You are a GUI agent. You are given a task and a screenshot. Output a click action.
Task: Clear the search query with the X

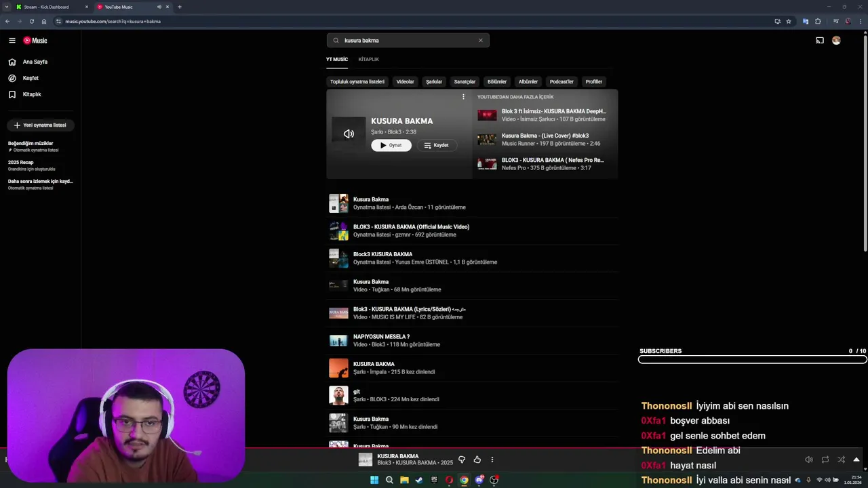481,40
